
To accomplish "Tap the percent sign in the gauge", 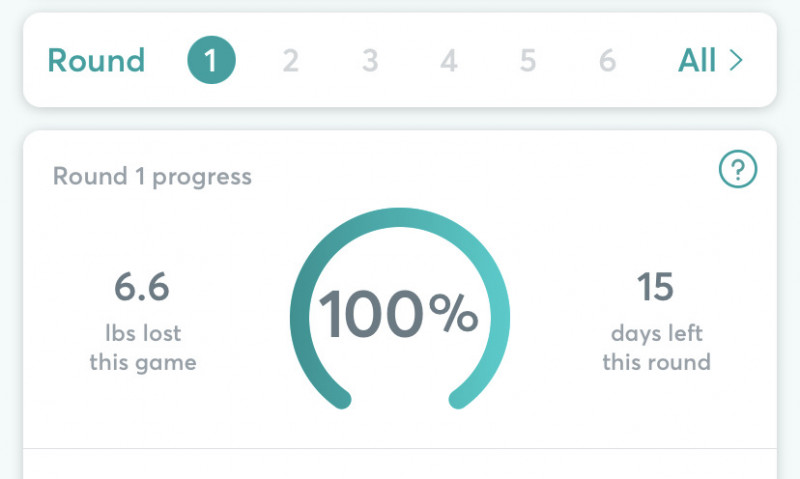I will point(453,315).
